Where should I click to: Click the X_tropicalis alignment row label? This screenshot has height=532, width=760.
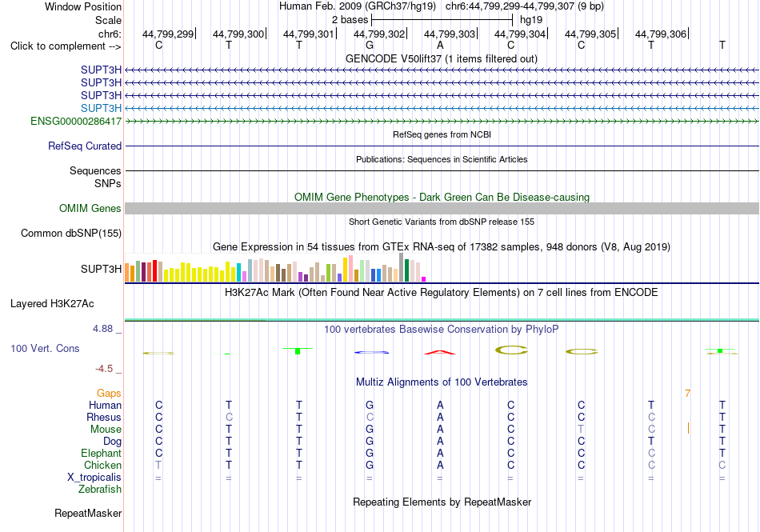pos(94,478)
